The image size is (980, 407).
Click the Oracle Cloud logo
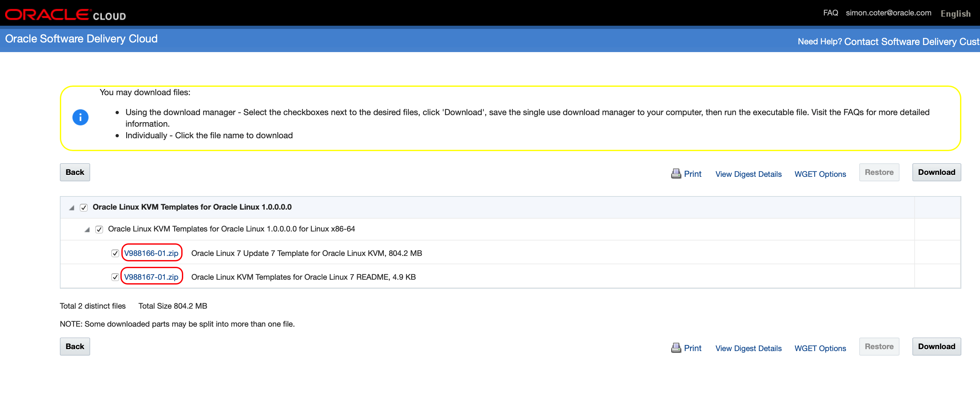pyautogui.click(x=65, y=14)
